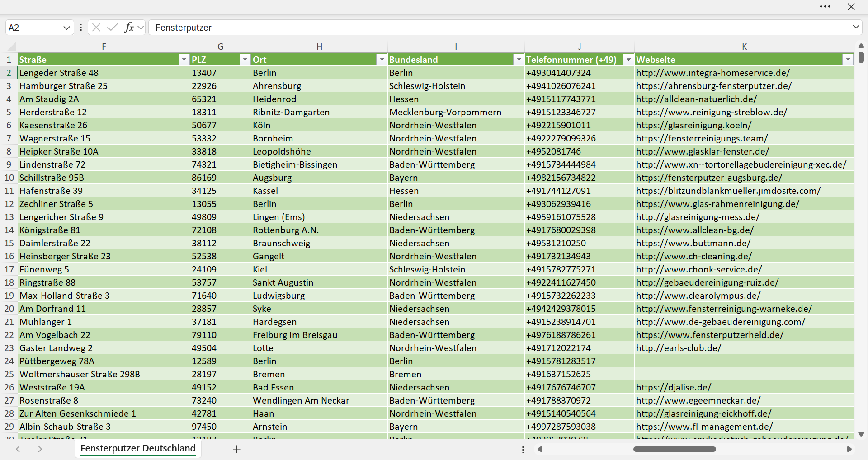Click the sheet tab bar options dots
This screenshot has height=460, width=868.
[523, 450]
